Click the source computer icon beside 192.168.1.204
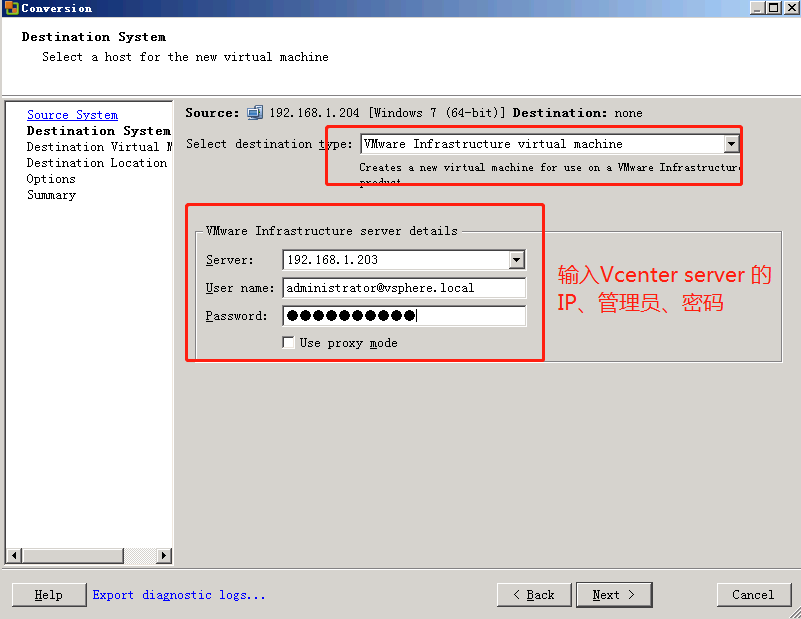This screenshot has height=619, width=801. pyautogui.click(x=255, y=112)
